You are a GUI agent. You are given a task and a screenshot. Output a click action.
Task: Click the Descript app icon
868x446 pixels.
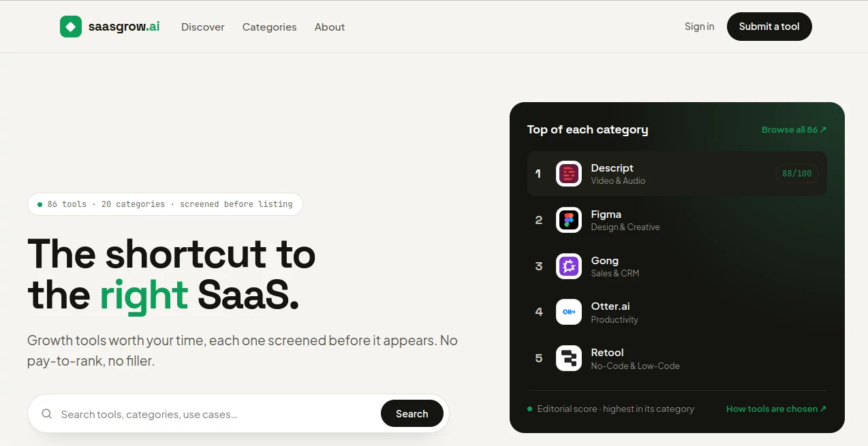click(569, 174)
